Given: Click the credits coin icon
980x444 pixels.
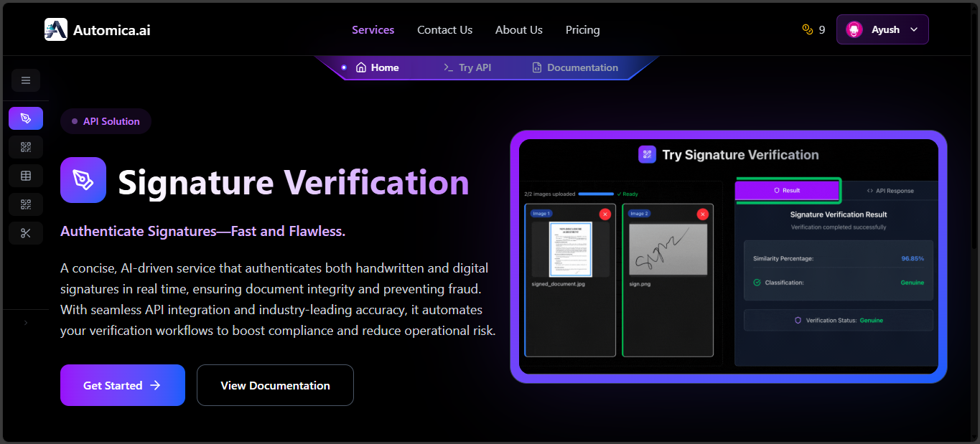Looking at the screenshot, I should [x=807, y=30].
